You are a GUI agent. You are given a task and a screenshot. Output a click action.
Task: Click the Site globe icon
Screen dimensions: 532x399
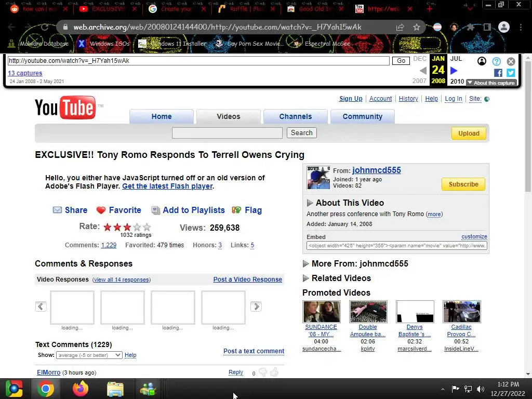(x=487, y=99)
